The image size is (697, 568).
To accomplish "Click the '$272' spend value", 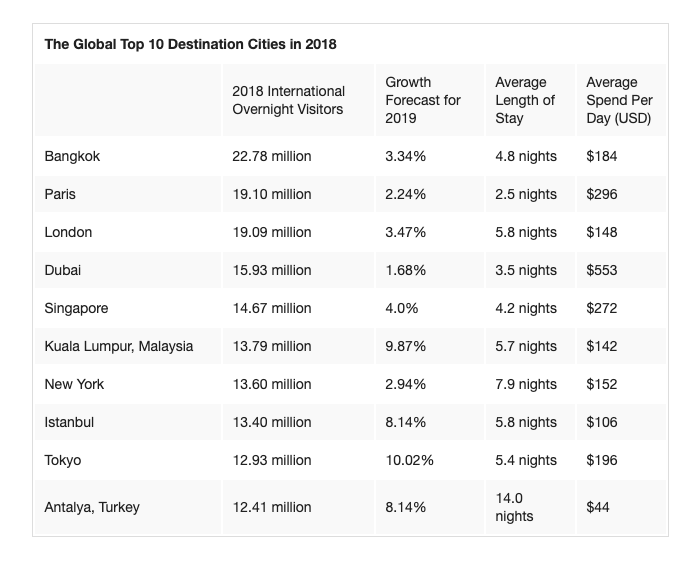I will [602, 308].
